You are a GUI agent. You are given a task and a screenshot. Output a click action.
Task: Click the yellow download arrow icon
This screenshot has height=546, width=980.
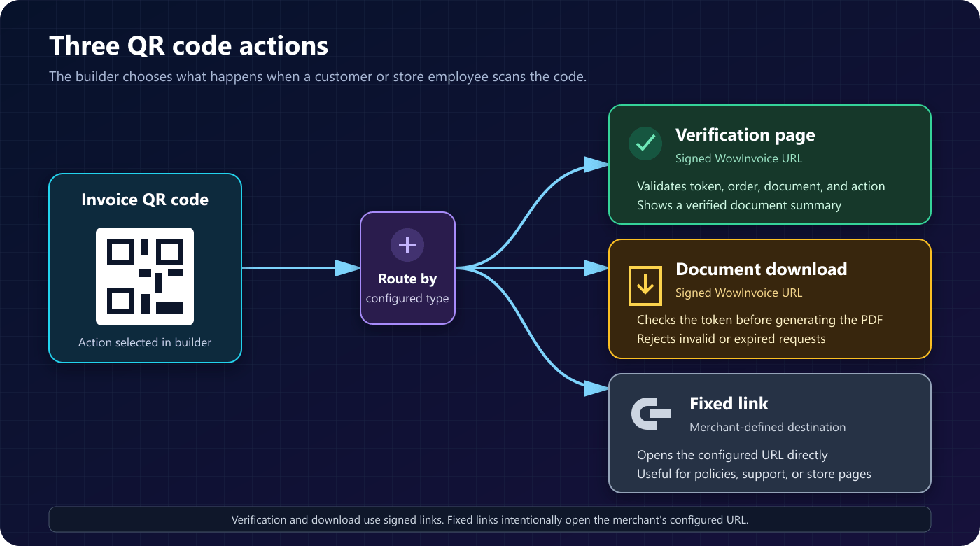[x=645, y=286]
